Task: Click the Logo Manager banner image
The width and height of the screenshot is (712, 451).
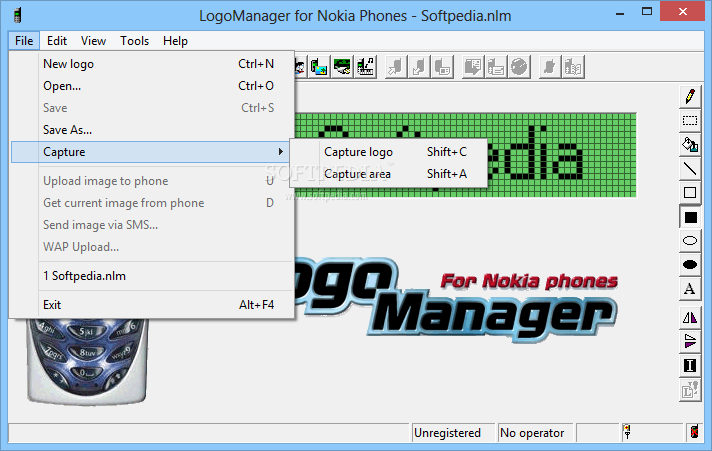Action: pos(456,301)
